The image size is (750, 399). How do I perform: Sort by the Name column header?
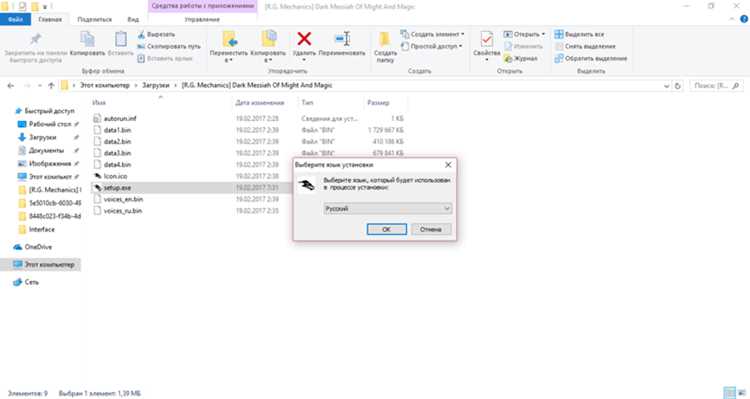(x=99, y=102)
